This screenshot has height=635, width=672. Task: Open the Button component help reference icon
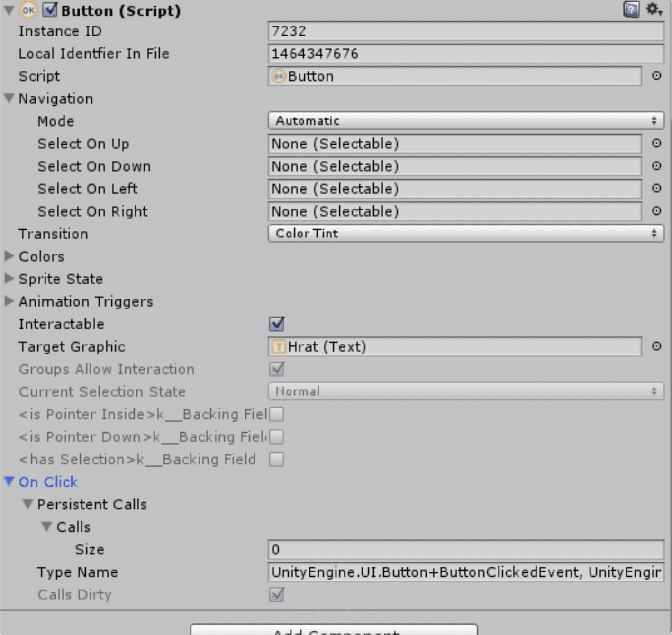coord(631,9)
